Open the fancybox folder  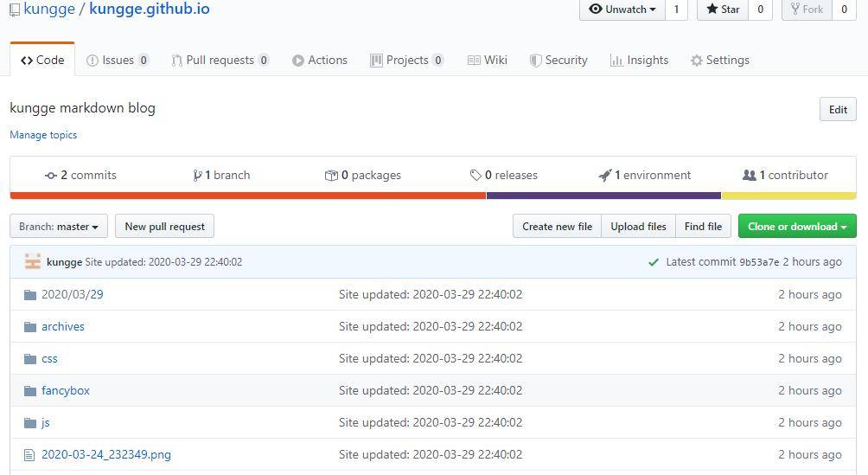[66, 391]
